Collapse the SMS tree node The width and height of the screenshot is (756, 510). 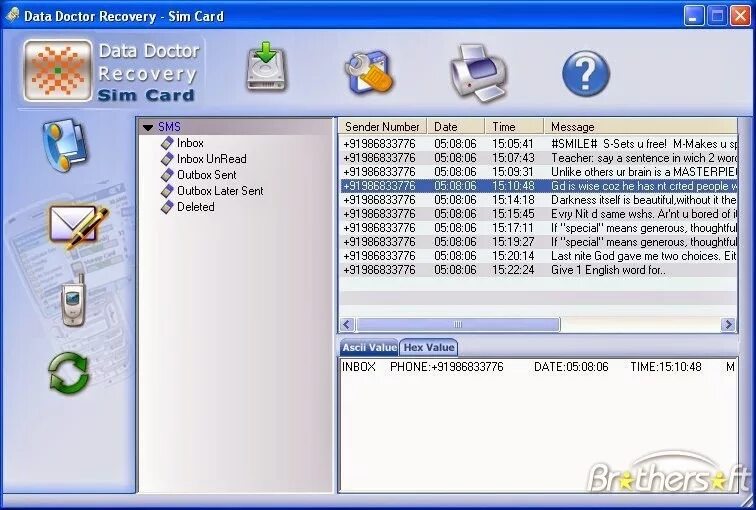click(148, 127)
